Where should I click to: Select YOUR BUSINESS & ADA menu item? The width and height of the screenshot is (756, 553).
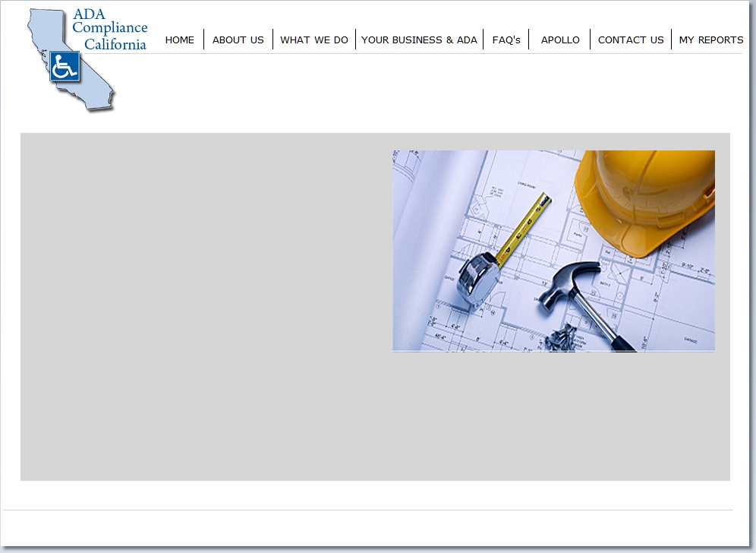pyautogui.click(x=419, y=40)
